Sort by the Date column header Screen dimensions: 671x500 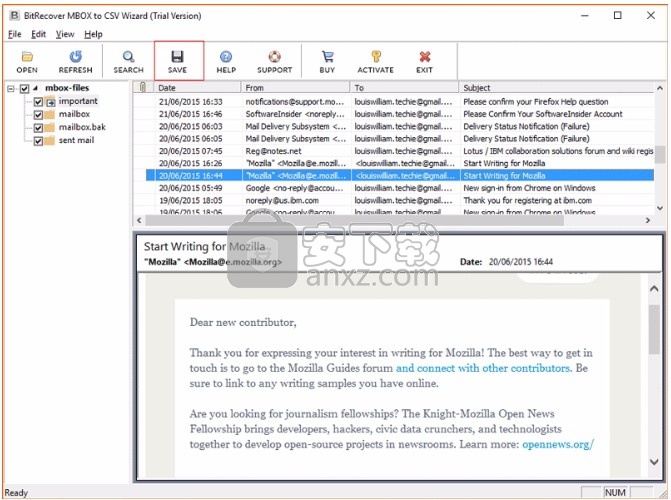tap(198, 87)
